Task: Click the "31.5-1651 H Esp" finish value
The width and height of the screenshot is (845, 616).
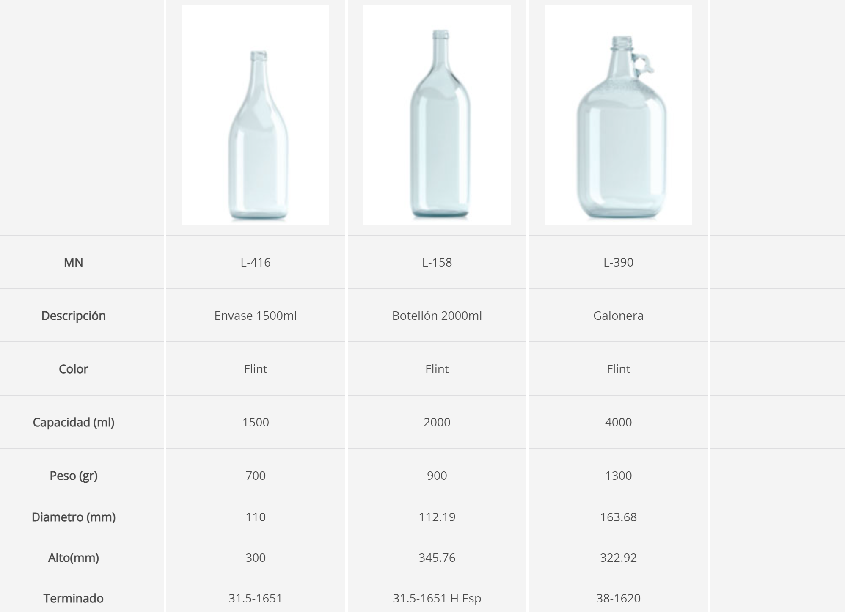Action: pos(437,598)
